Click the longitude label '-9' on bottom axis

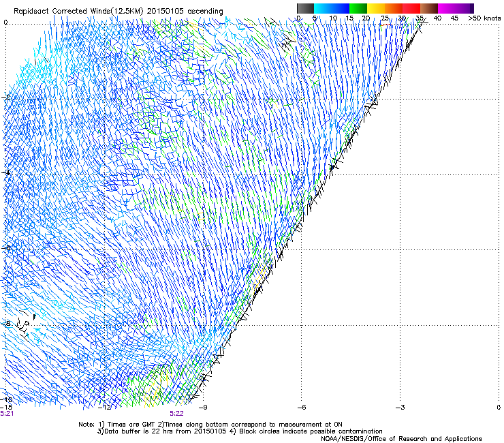(x=203, y=408)
